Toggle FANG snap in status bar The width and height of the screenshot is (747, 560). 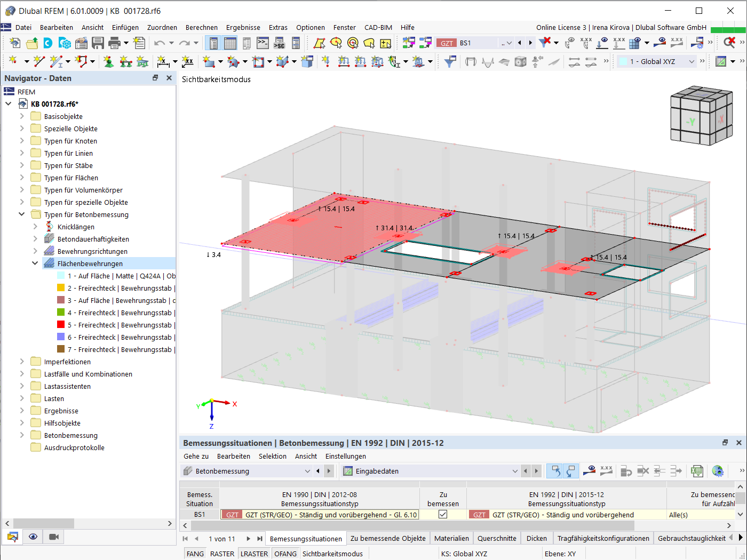(195, 554)
